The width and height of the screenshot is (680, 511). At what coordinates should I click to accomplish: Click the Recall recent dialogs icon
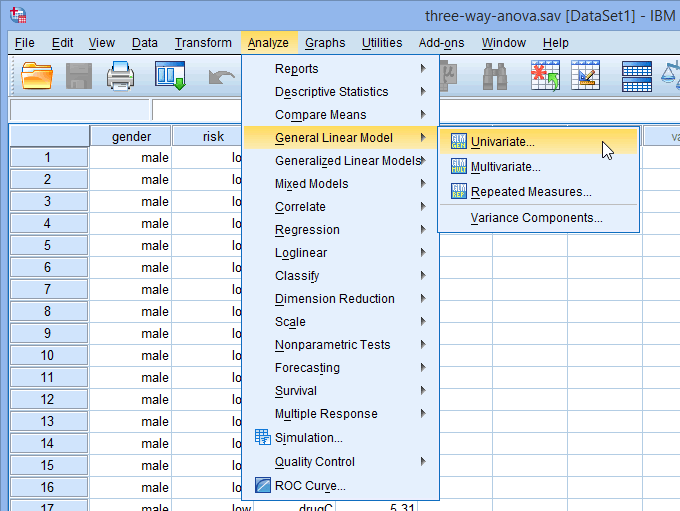(x=170, y=75)
